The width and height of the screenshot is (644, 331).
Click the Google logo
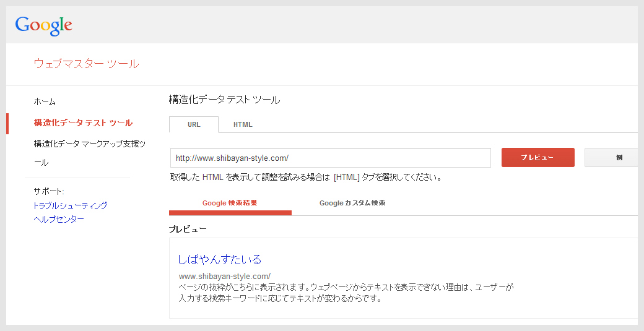(x=43, y=25)
